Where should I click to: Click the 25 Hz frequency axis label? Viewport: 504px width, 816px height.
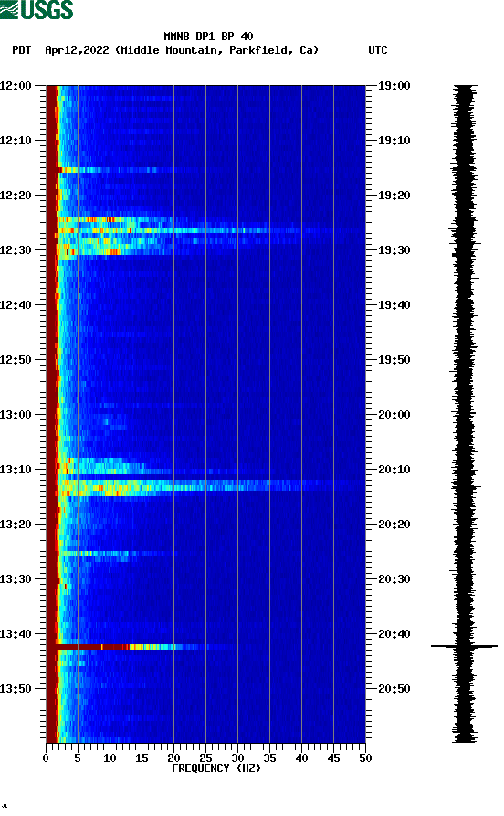point(205,758)
